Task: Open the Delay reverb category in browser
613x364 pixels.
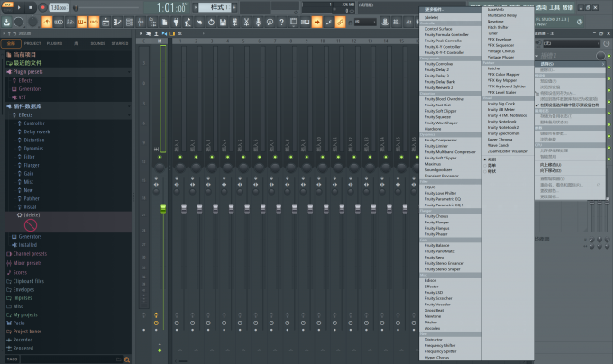Action: click(36, 132)
